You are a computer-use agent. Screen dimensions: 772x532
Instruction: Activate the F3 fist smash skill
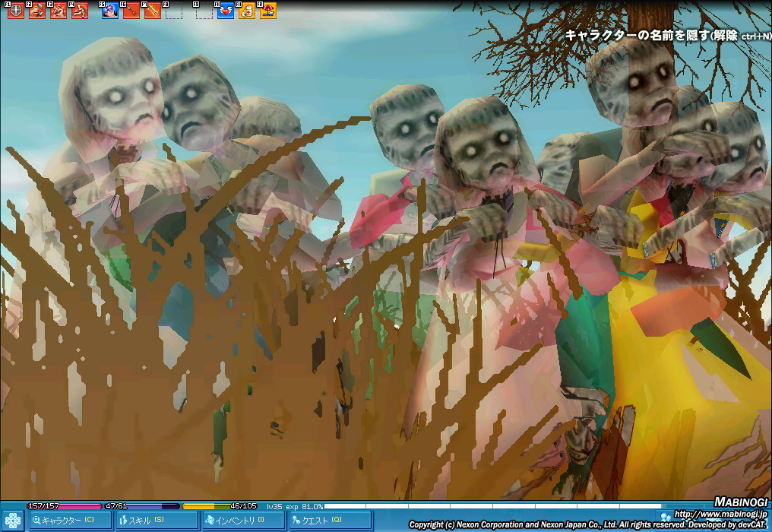pos(58,11)
